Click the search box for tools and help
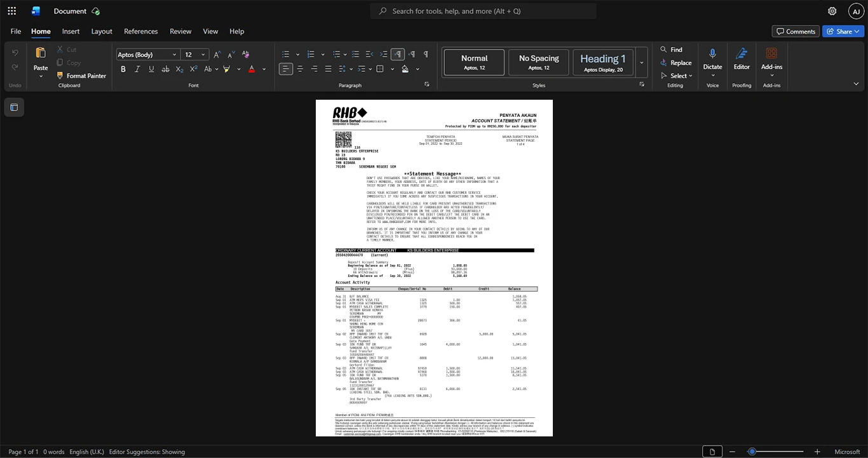The height and width of the screenshot is (458, 868). click(x=484, y=11)
